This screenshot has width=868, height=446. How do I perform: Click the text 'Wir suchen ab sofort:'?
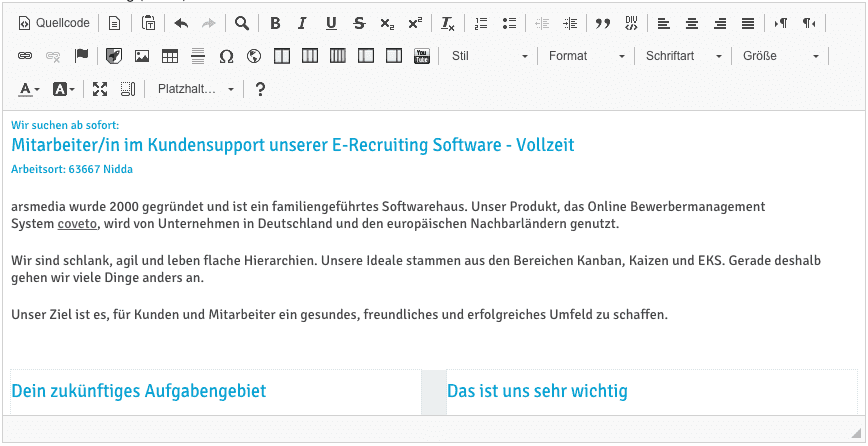pos(65,125)
